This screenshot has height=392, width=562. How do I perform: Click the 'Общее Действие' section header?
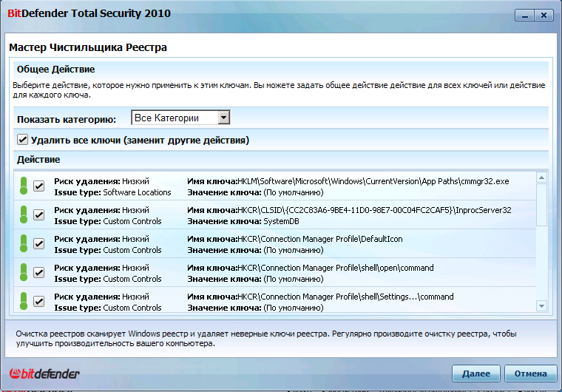click(56, 70)
